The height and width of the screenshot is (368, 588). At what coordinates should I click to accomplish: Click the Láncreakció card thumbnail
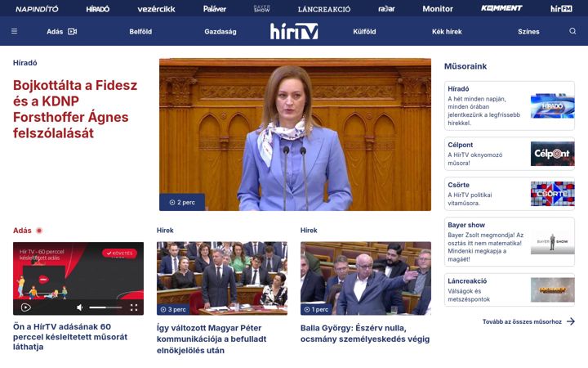552,289
